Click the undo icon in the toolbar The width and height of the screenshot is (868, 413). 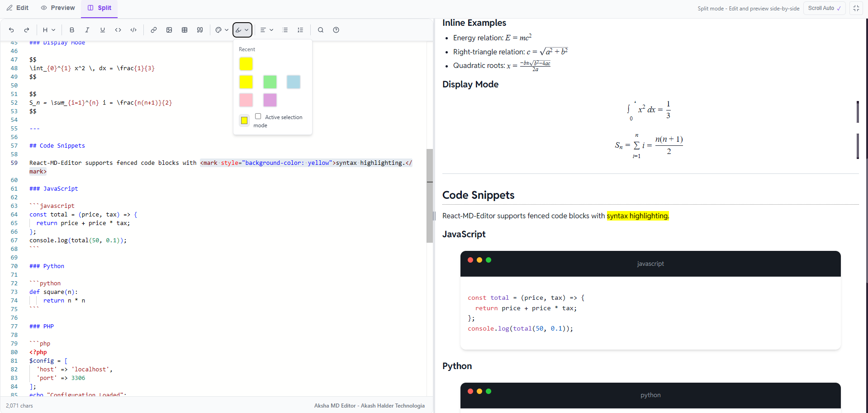pyautogui.click(x=11, y=30)
